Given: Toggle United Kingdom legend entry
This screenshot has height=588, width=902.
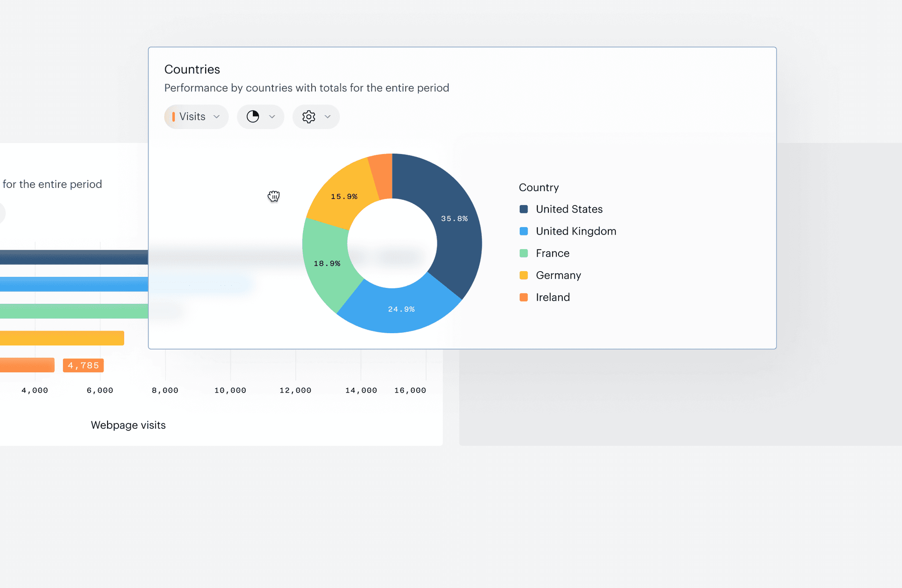Looking at the screenshot, I should point(576,231).
